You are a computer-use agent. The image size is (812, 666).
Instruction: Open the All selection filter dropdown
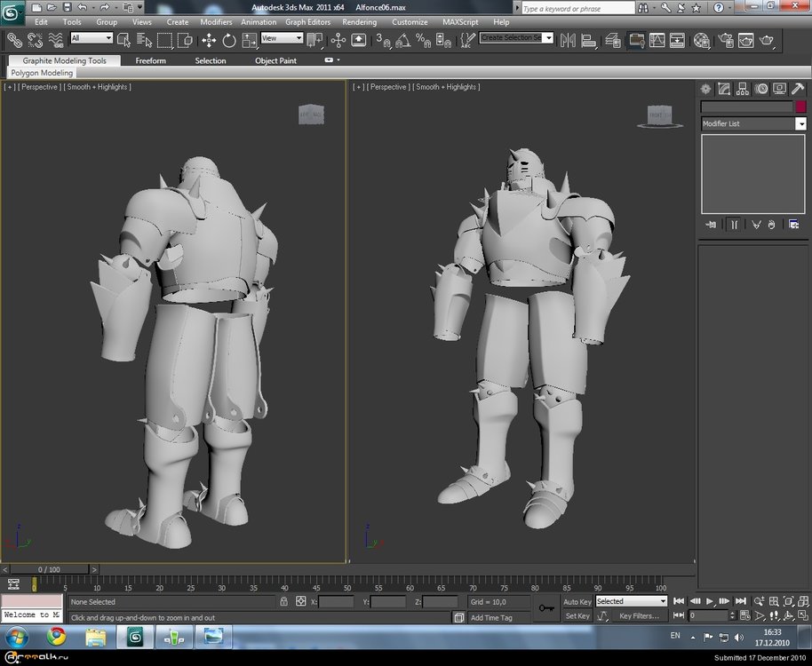92,38
